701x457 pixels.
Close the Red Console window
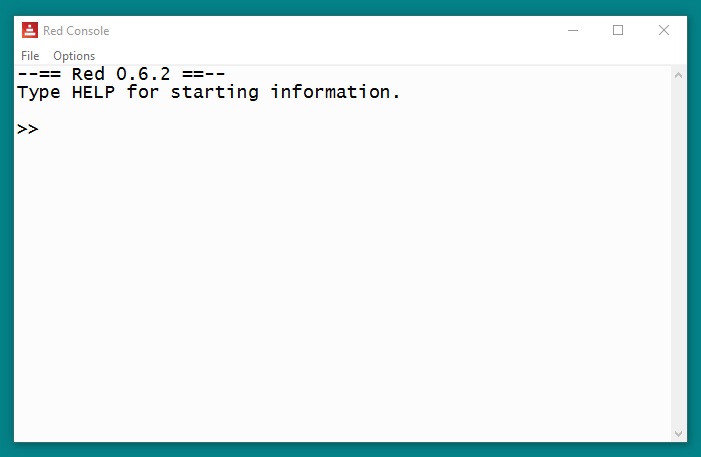tap(664, 31)
